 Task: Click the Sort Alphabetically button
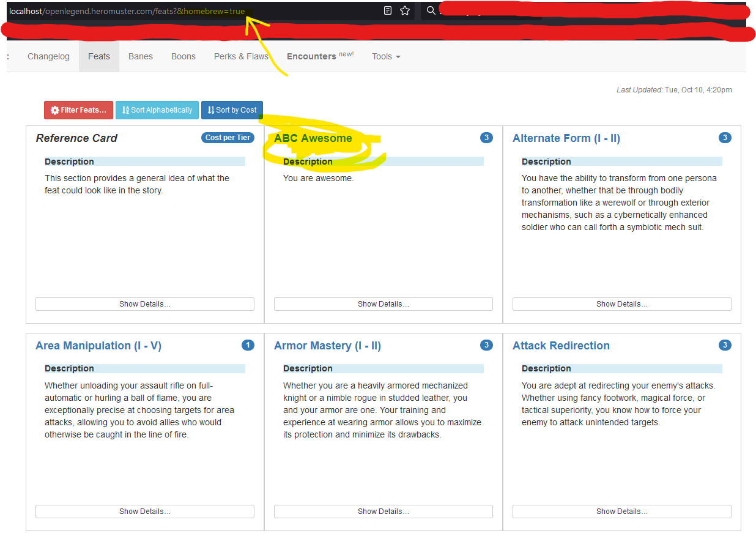[157, 110]
